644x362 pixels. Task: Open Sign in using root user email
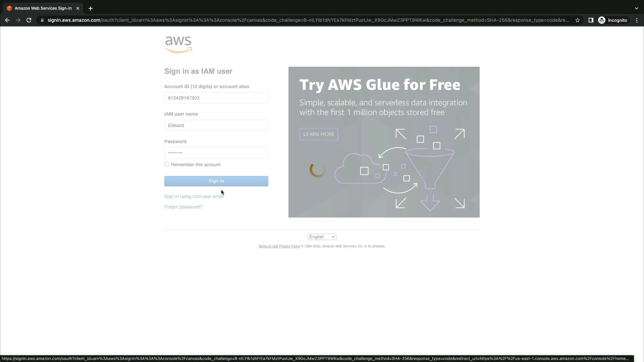click(x=194, y=196)
